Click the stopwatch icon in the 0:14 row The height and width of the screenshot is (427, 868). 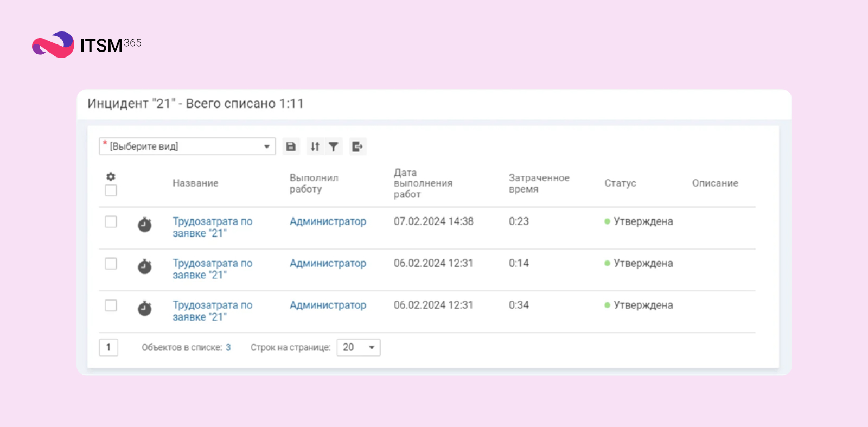pos(145,266)
